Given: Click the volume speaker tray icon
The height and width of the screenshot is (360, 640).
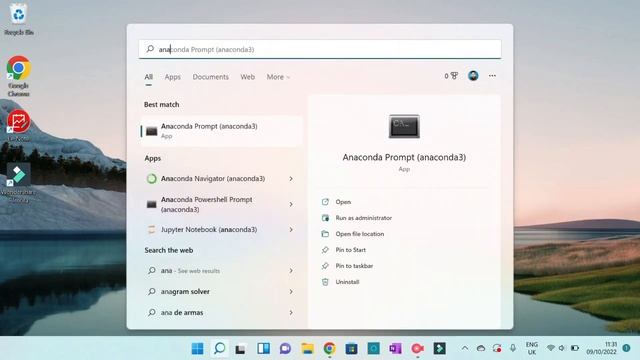Looking at the screenshot, I should 562,348.
